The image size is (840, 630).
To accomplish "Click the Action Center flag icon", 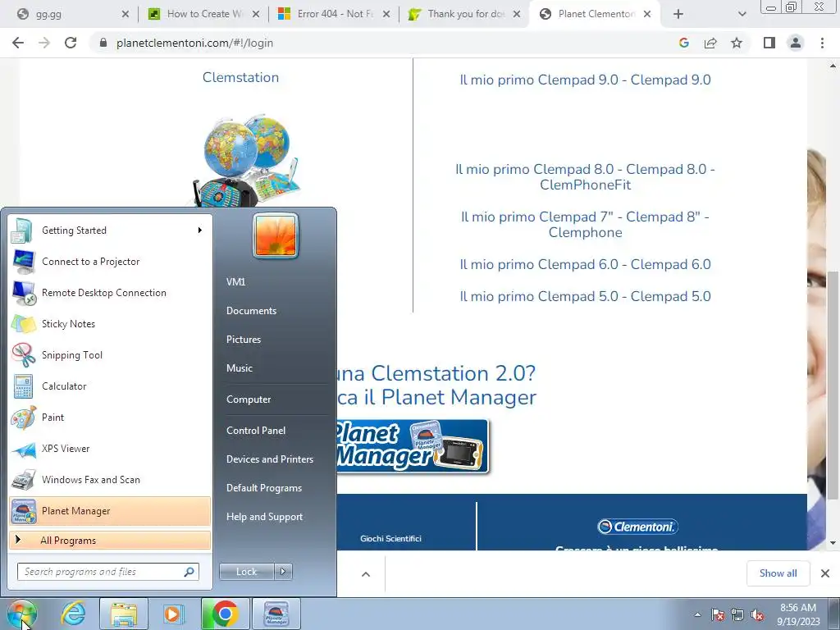I will [x=718, y=615].
